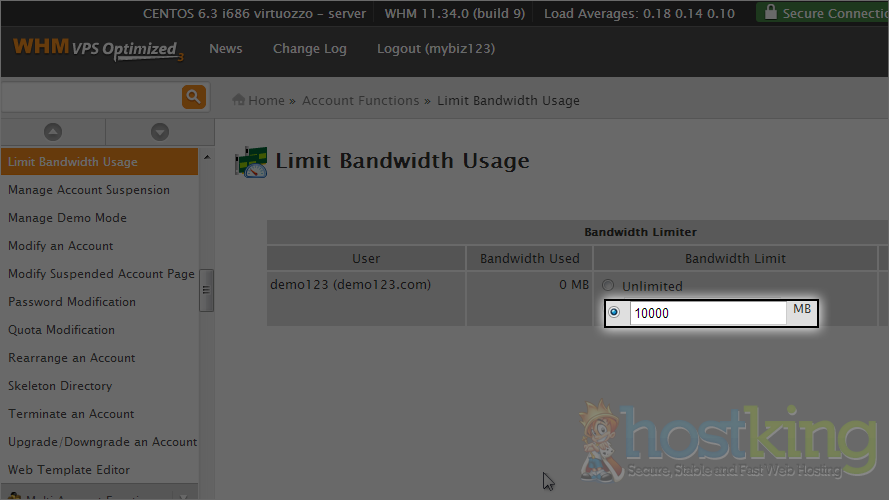This screenshot has height=500, width=889.
Task: Open Terminate an Account in sidebar
Action: [71, 414]
